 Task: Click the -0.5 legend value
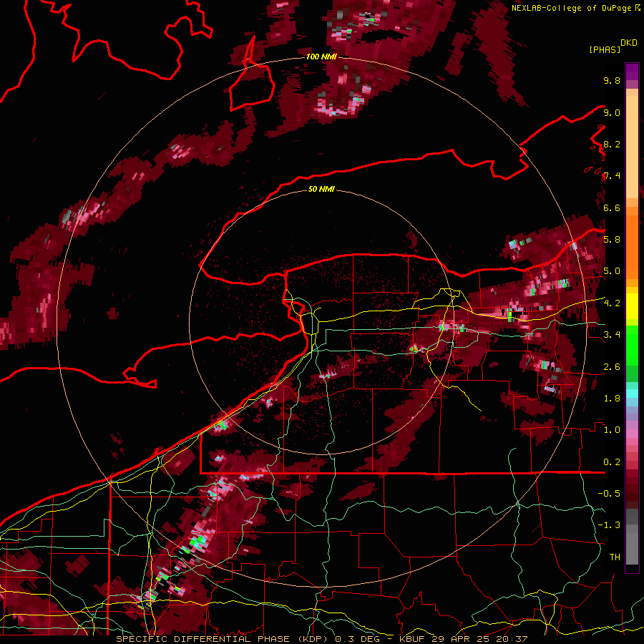point(609,494)
